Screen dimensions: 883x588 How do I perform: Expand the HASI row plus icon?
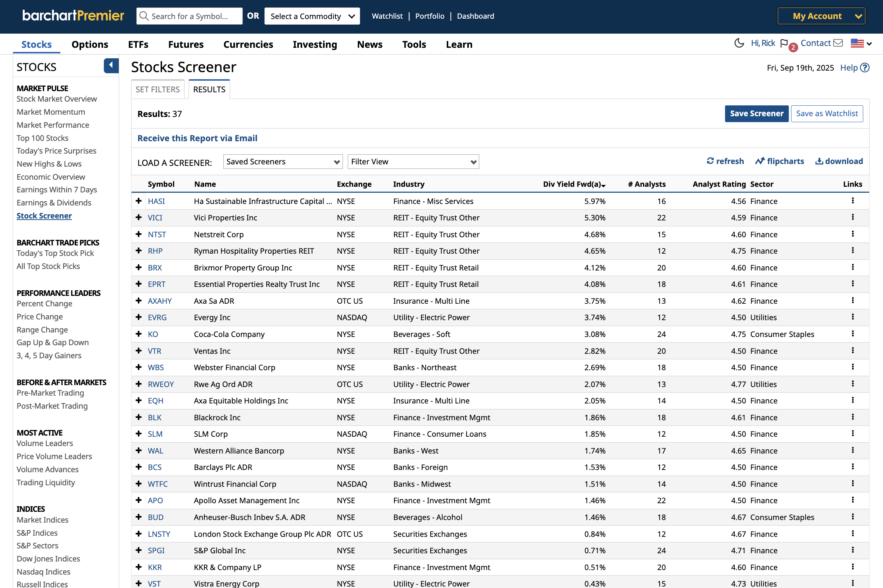tap(139, 201)
